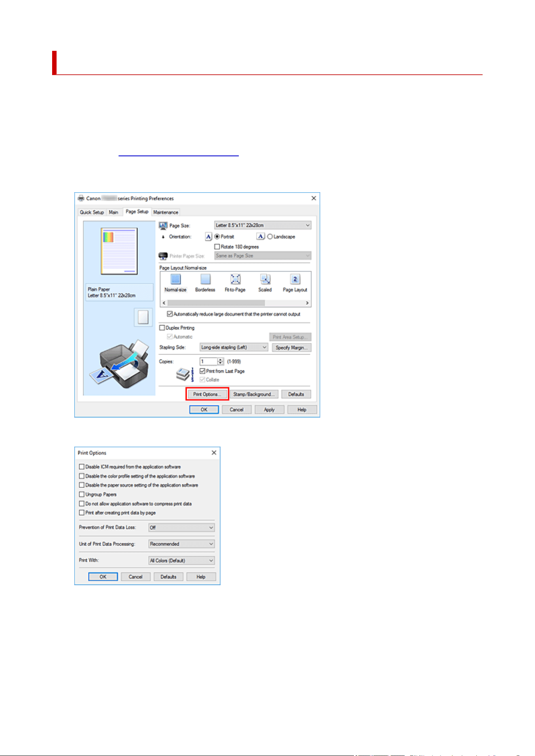Click the Copies number input field
The image size is (535, 756).
pos(209,361)
